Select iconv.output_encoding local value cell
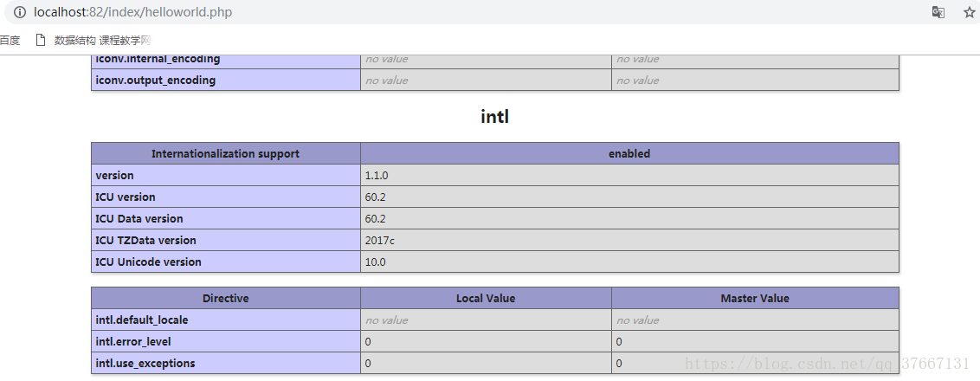The image size is (980, 381). click(x=486, y=80)
